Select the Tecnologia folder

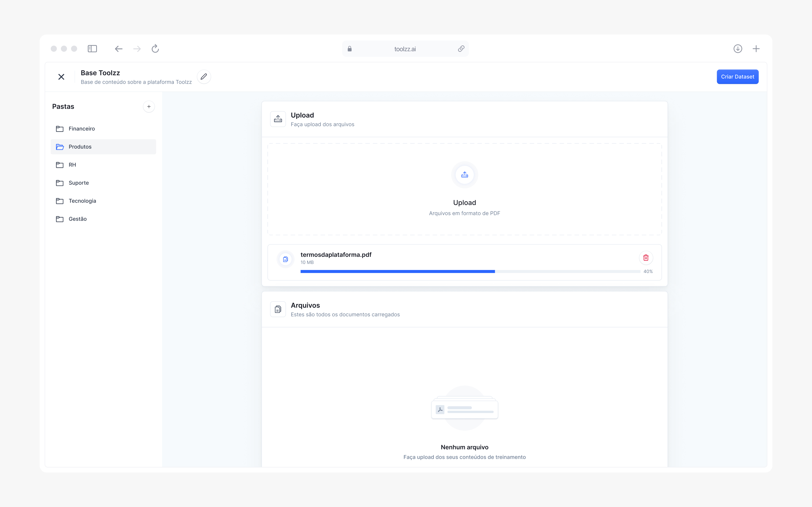tap(82, 201)
